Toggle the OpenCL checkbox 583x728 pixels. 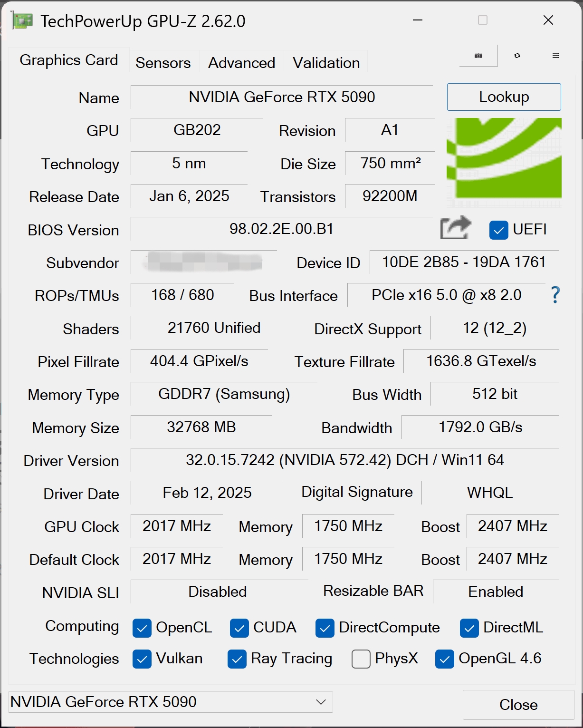point(142,628)
